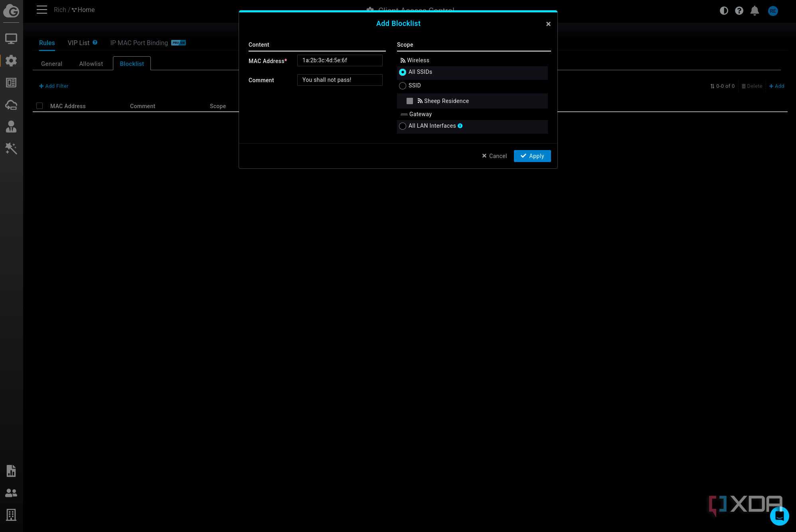Click the VIP List help icon
This screenshot has width=796, height=532.
pos(95,42)
